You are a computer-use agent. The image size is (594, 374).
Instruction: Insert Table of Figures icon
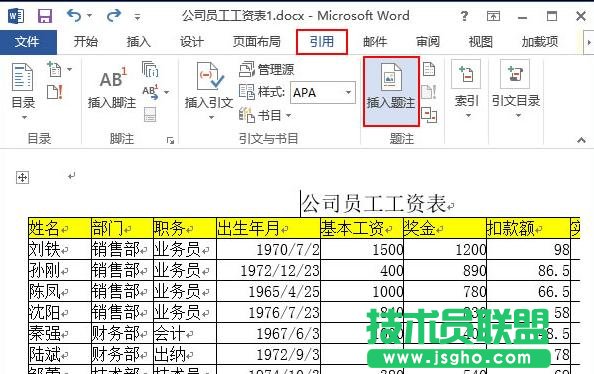pyautogui.click(x=429, y=69)
